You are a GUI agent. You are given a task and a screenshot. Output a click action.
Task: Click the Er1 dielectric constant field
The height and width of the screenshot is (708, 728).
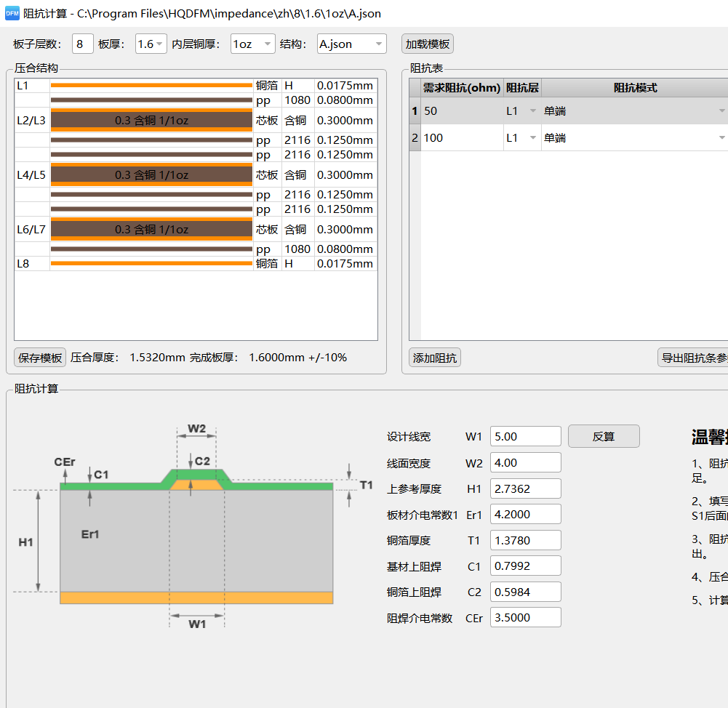(x=525, y=515)
